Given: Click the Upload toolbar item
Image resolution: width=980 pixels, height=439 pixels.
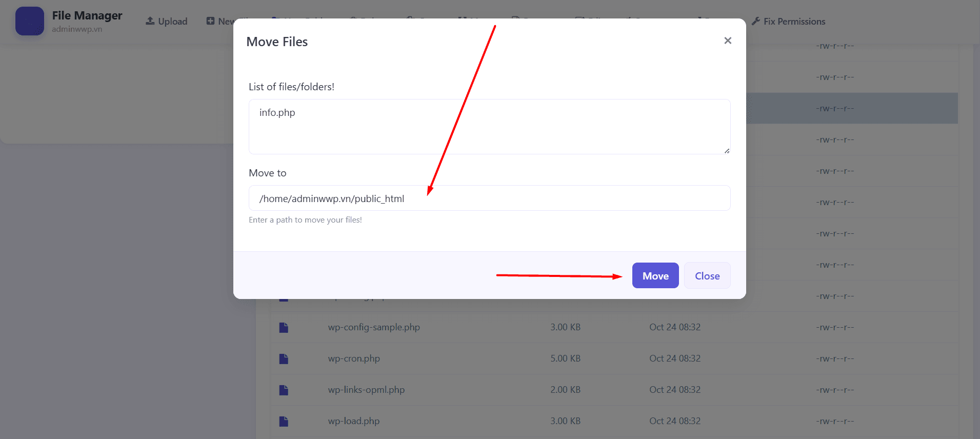Looking at the screenshot, I should (x=167, y=22).
